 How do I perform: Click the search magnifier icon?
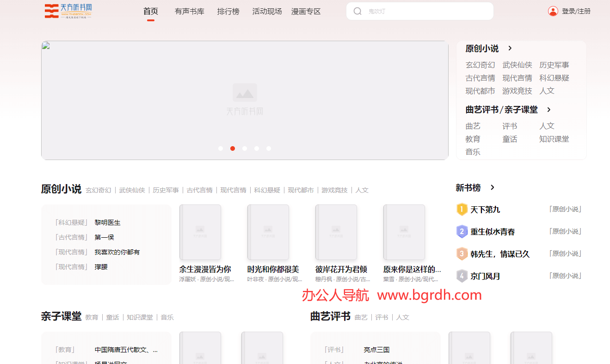click(357, 11)
